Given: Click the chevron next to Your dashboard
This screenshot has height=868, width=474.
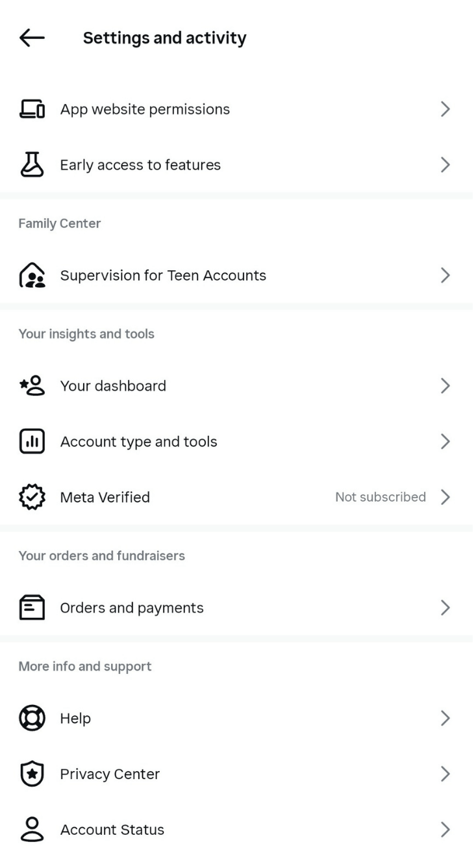Looking at the screenshot, I should pyautogui.click(x=445, y=386).
